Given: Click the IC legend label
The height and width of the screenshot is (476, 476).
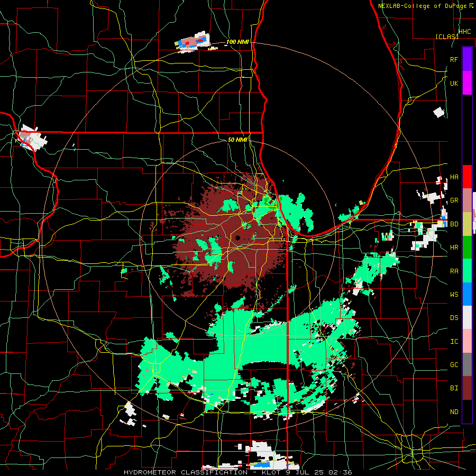Looking at the screenshot, I should (x=454, y=342).
